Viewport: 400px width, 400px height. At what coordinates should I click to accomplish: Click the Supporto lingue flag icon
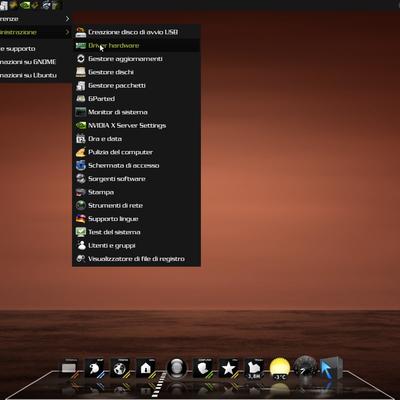click(x=81, y=219)
